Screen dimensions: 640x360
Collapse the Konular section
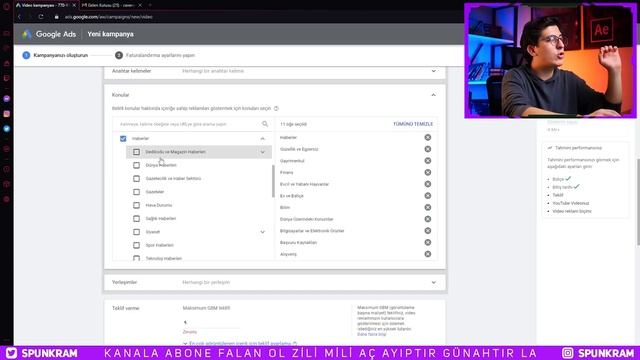433,95
